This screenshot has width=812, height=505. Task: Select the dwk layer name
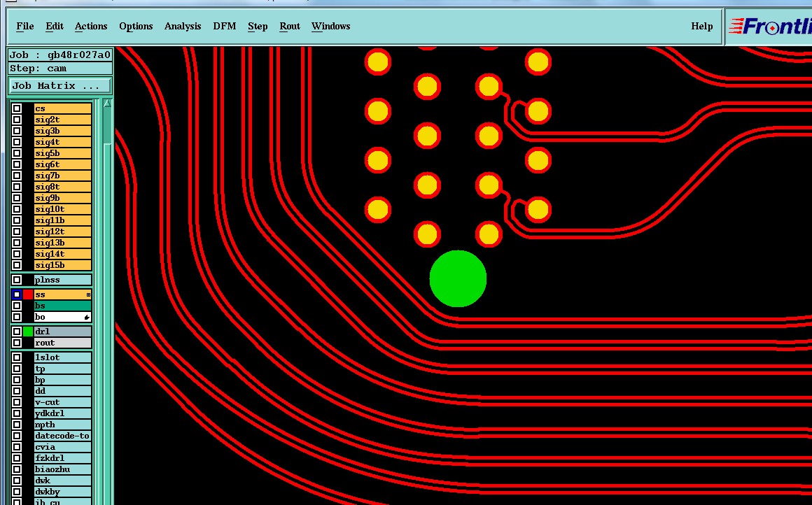[63, 481]
